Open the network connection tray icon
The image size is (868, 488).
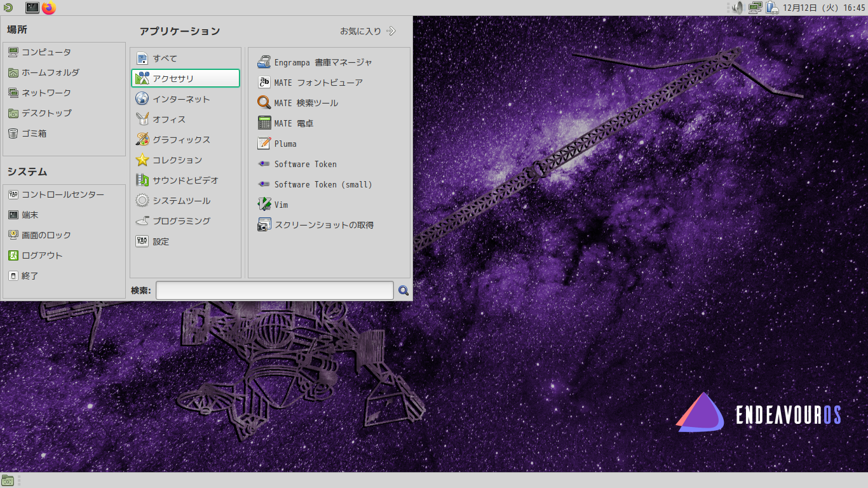coord(755,8)
